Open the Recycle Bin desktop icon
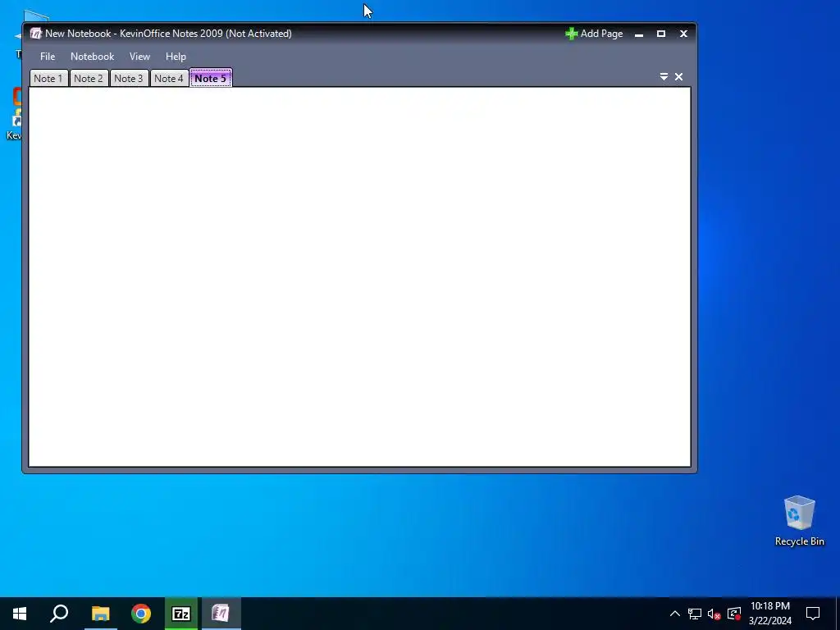 (x=799, y=521)
